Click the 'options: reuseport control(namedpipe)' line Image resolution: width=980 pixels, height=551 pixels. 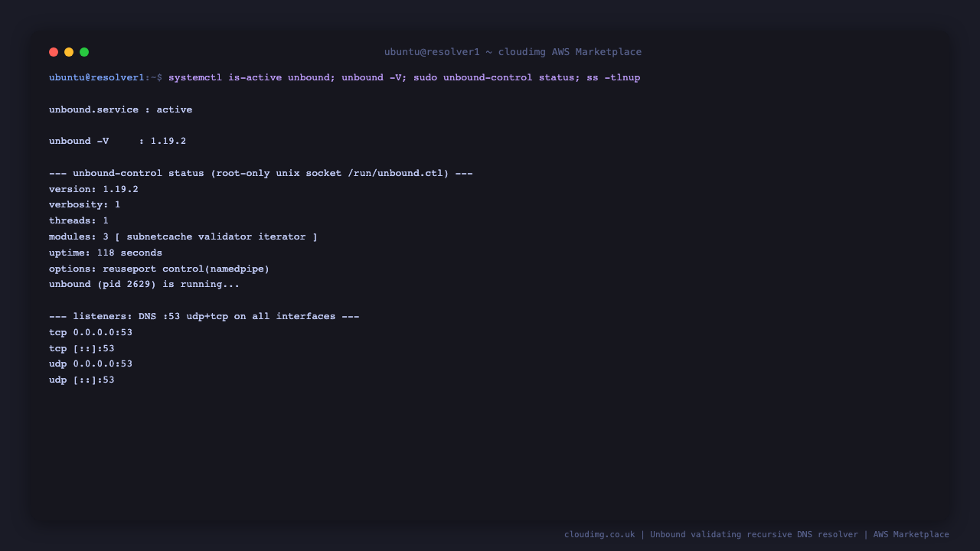159,269
